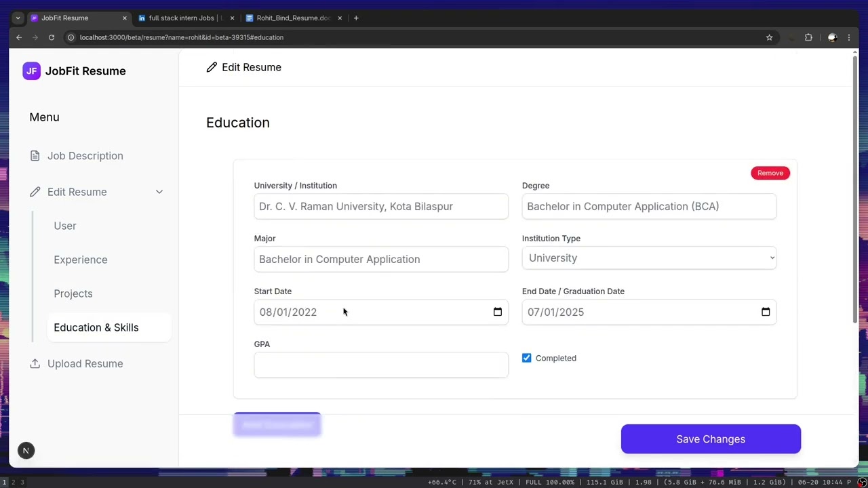Open the End Date calendar picker icon
The image size is (868, 488).
point(766,312)
